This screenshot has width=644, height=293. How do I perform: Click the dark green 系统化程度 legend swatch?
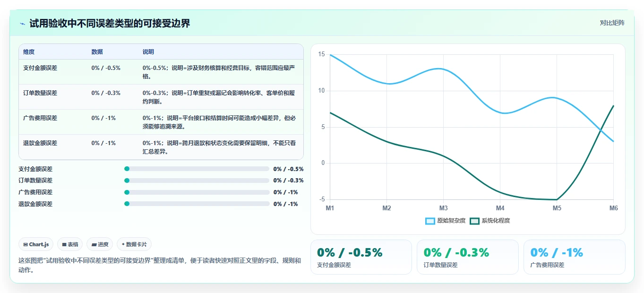coord(474,221)
